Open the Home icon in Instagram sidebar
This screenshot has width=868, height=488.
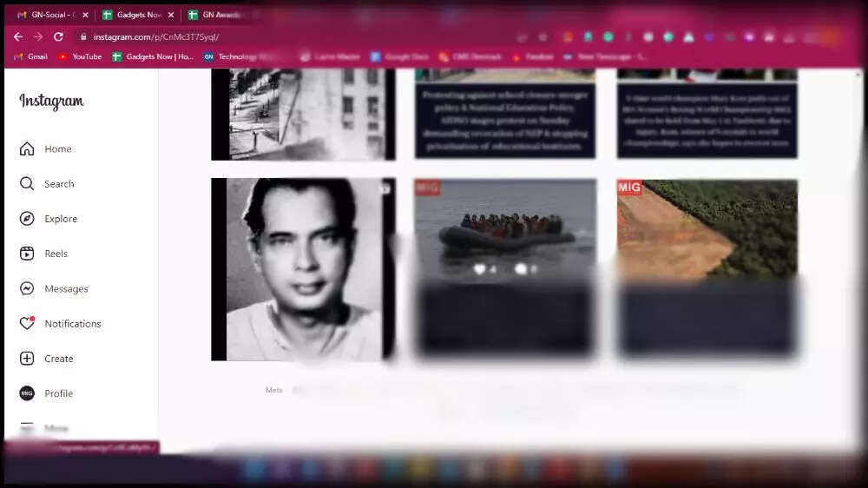coord(27,149)
